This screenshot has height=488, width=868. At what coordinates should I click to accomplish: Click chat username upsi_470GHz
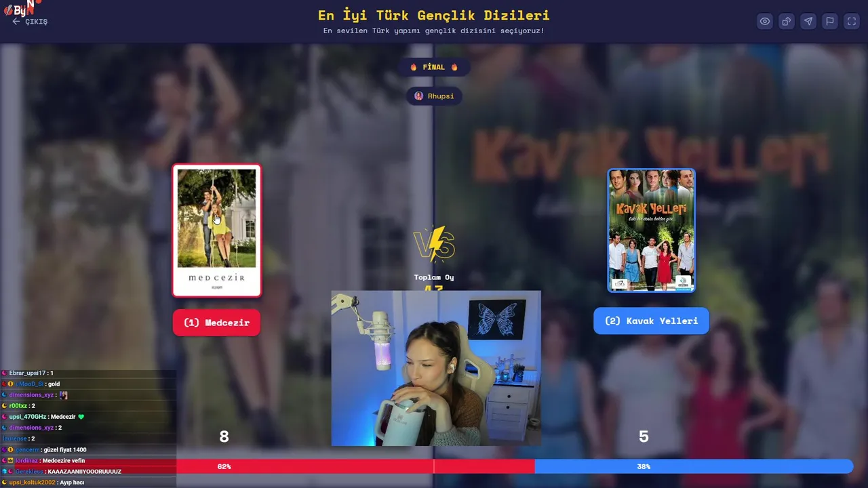(28, 417)
